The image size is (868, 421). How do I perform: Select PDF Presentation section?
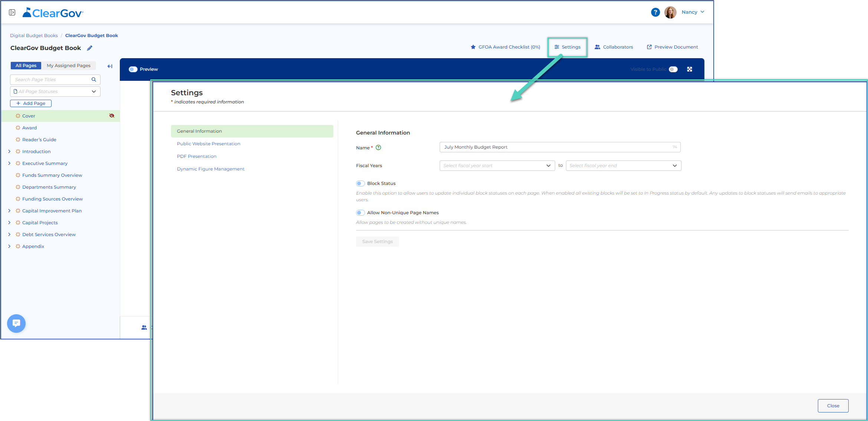pos(197,156)
